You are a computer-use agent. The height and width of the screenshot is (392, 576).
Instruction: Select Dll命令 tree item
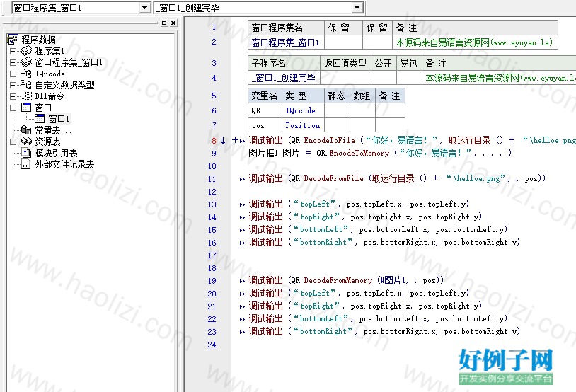(x=50, y=96)
